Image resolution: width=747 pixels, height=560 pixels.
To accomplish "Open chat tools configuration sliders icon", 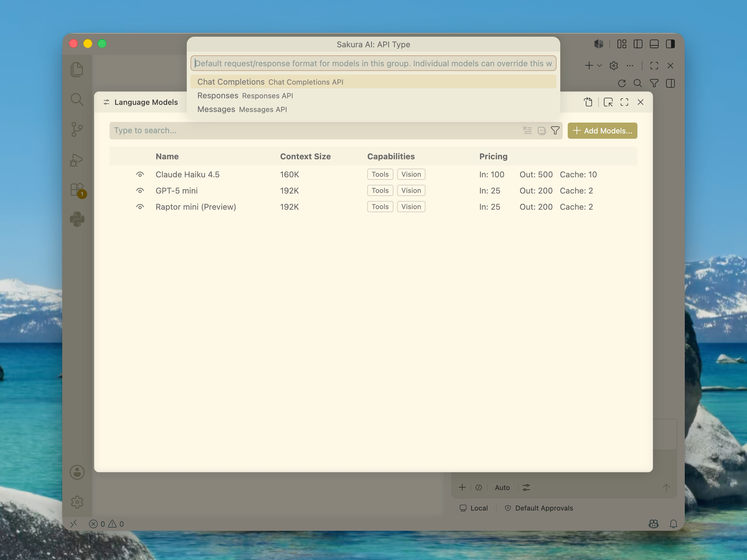I will tap(526, 488).
